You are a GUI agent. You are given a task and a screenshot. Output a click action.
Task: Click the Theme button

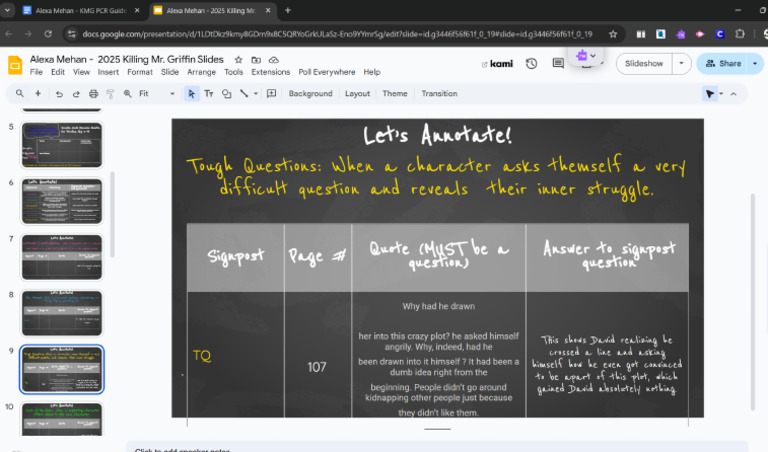click(x=395, y=94)
